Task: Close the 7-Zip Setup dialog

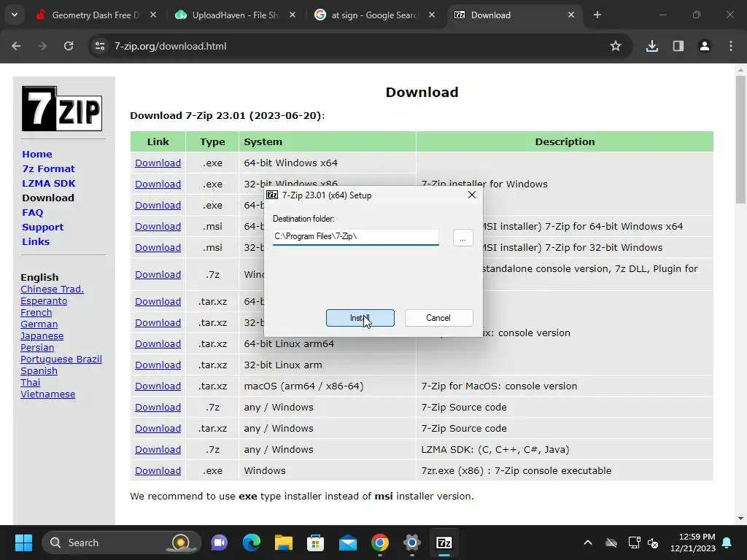Action: click(x=472, y=195)
